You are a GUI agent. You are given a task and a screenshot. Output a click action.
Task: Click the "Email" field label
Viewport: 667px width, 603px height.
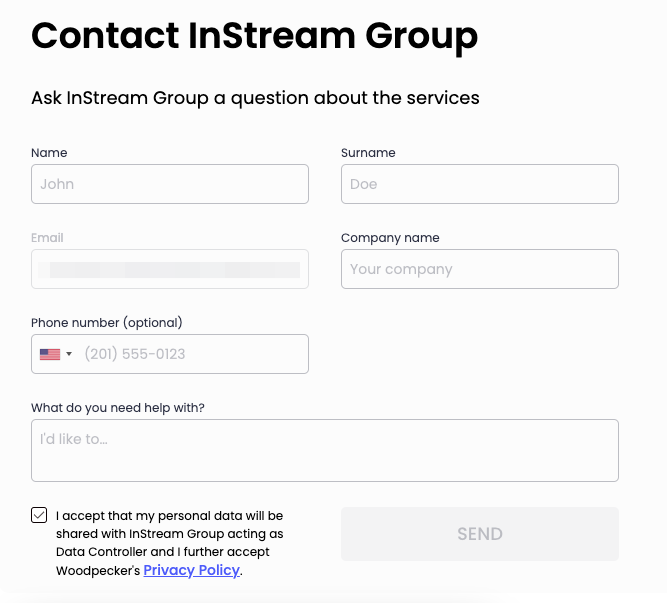pos(47,238)
